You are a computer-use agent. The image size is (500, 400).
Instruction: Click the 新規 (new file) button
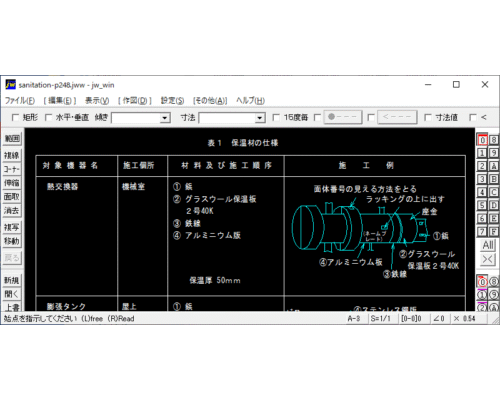pyautogui.click(x=12, y=280)
